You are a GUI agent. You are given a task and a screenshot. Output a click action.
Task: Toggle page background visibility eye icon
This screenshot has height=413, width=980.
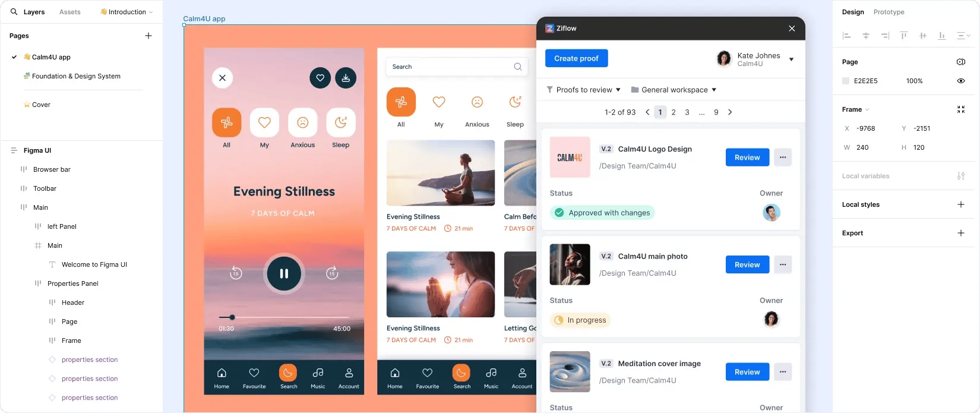(961, 81)
